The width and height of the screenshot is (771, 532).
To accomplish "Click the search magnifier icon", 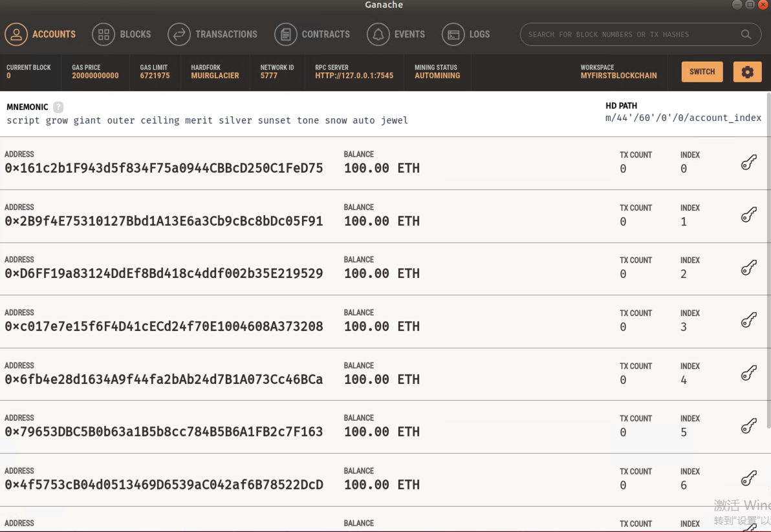I will point(746,34).
